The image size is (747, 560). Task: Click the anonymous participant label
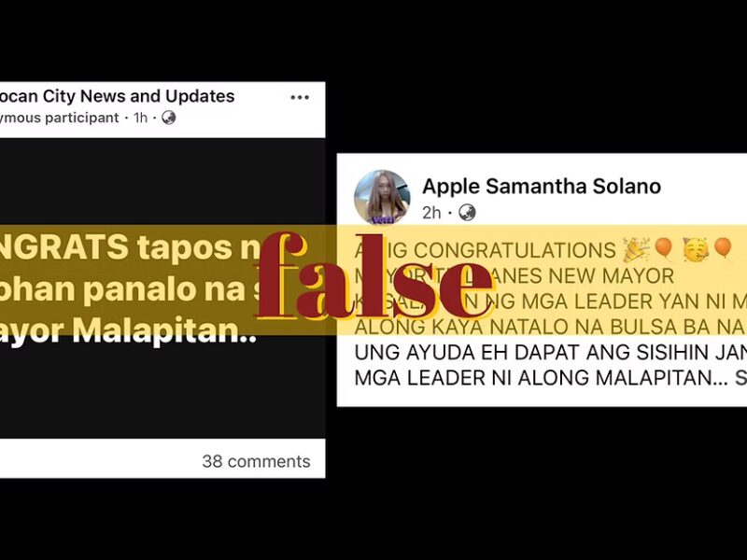pyautogui.click(x=60, y=118)
